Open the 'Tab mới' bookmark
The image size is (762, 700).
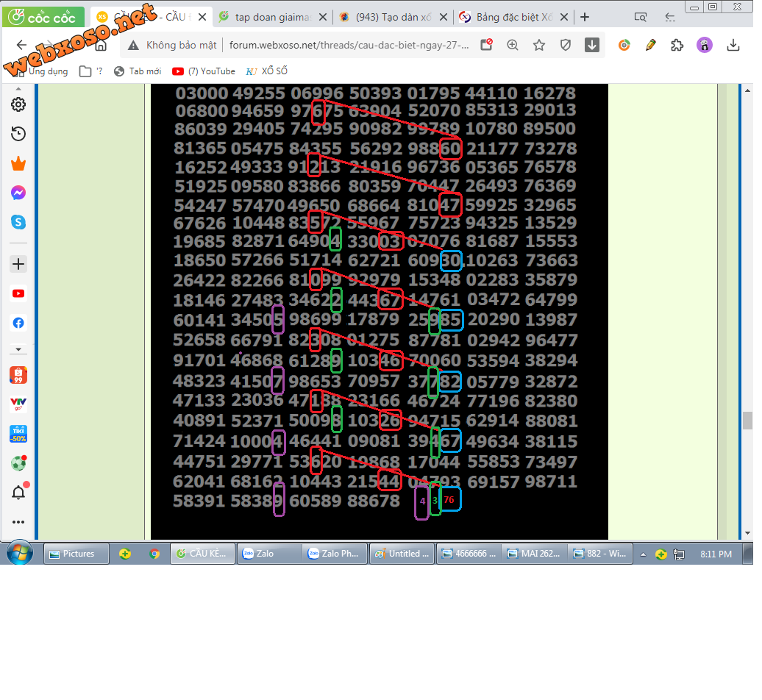point(138,71)
